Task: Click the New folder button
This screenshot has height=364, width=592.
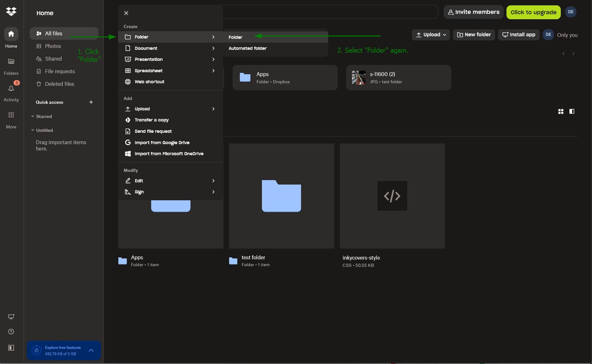Action: (x=474, y=35)
